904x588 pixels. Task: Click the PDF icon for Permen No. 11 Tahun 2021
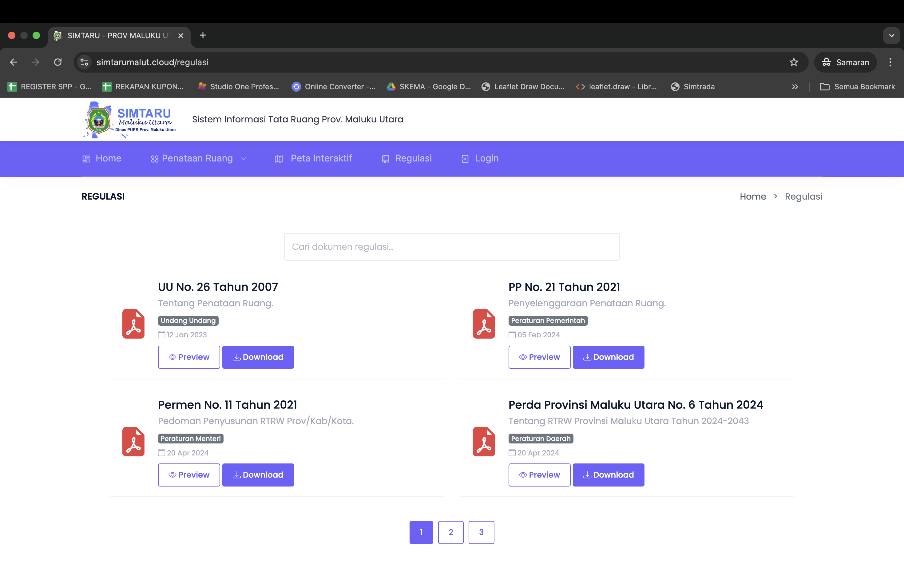(133, 441)
